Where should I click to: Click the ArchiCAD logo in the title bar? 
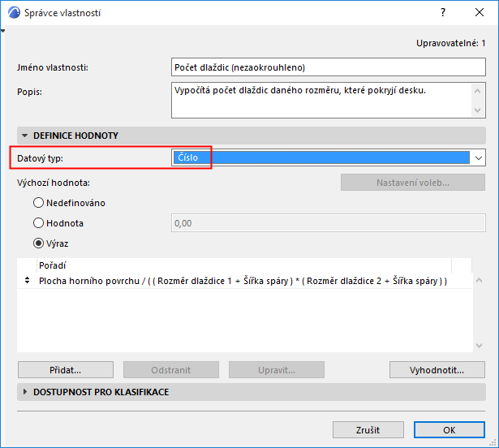14,13
